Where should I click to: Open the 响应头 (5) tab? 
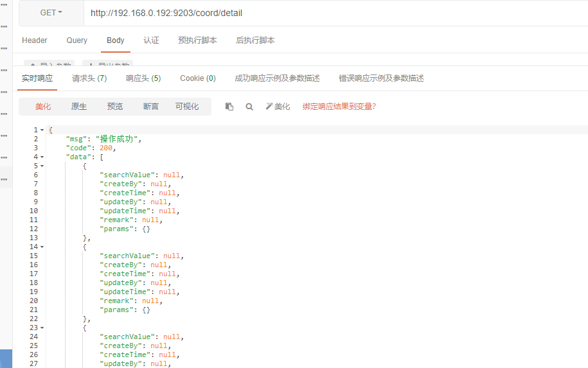click(x=143, y=78)
